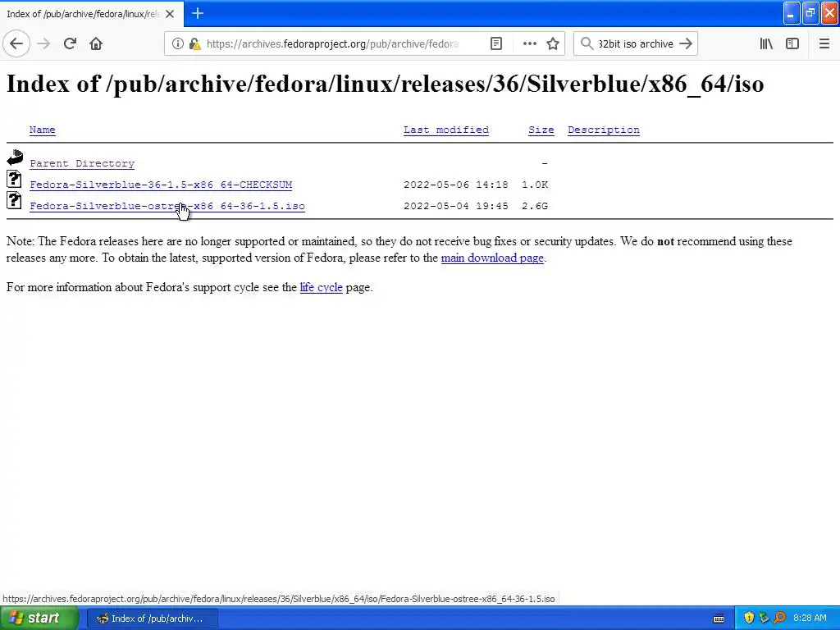Bookmark this page with the star

(553, 43)
